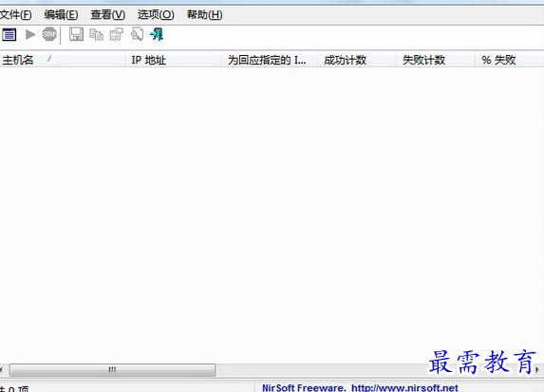Click the scrollbar's left arrow
This screenshot has height=392, width=544.
pyautogui.click(x=2, y=370)
